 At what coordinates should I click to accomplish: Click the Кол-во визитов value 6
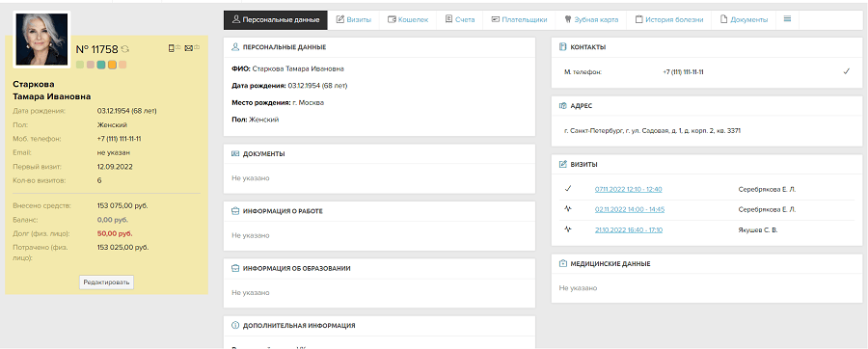tap(99, 180)
